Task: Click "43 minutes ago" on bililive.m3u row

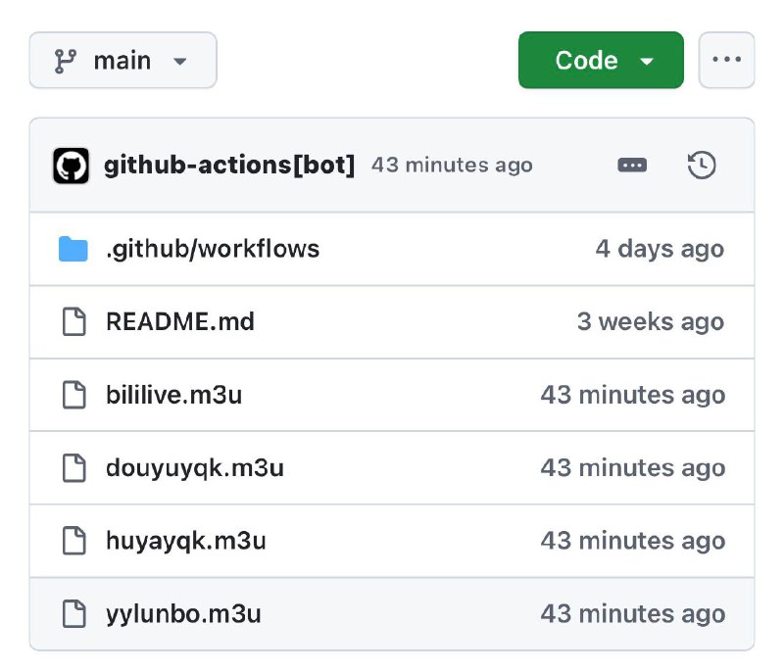Action: [633, 395]
